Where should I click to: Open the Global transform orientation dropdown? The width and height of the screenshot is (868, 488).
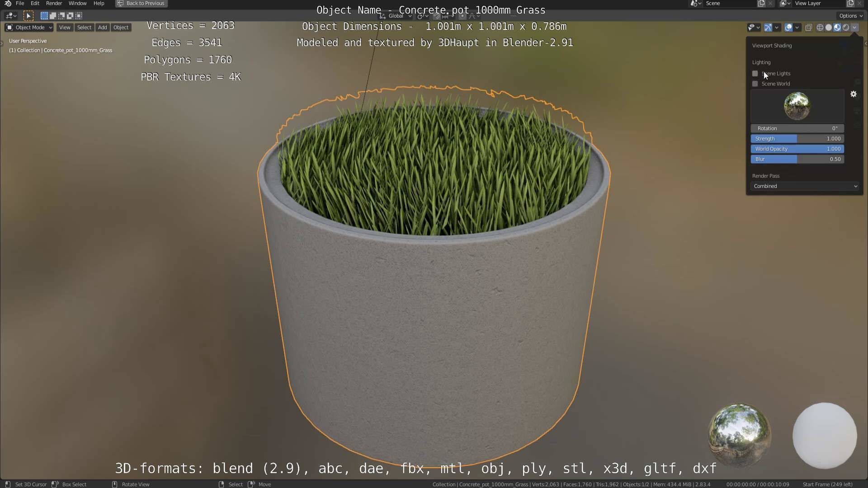pyautogui.click(x=396, y=16)
